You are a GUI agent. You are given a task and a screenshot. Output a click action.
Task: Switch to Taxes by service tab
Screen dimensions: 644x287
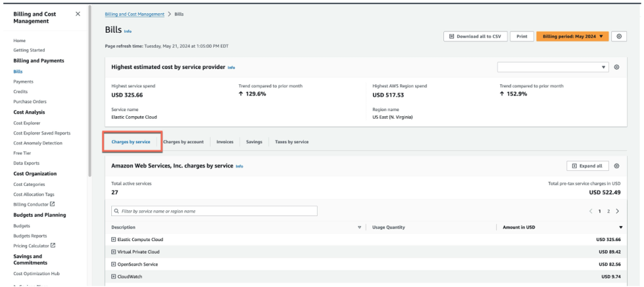(x=292, y=142)
